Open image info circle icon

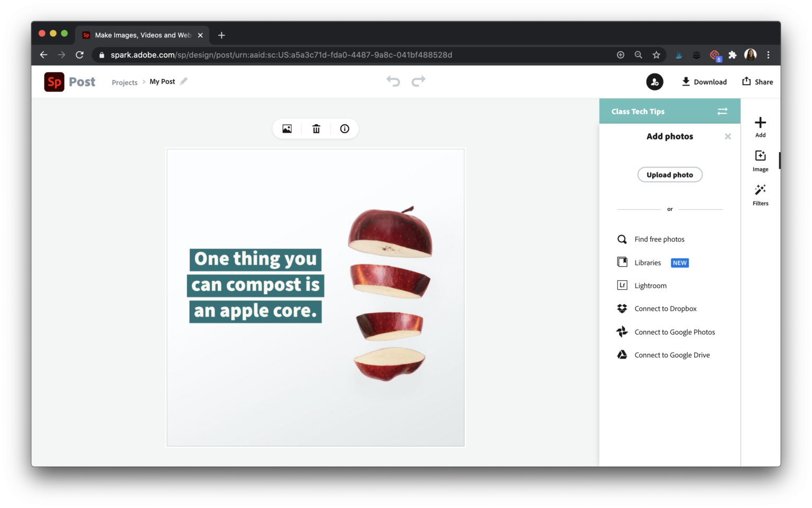[x=345, y=129]
